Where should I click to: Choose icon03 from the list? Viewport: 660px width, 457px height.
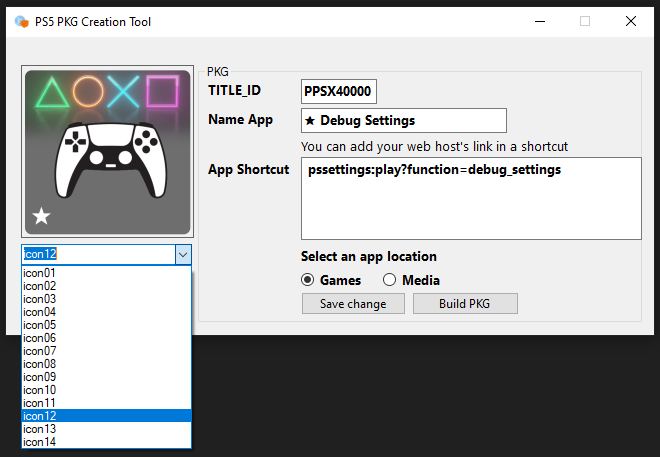pos(106,299)
